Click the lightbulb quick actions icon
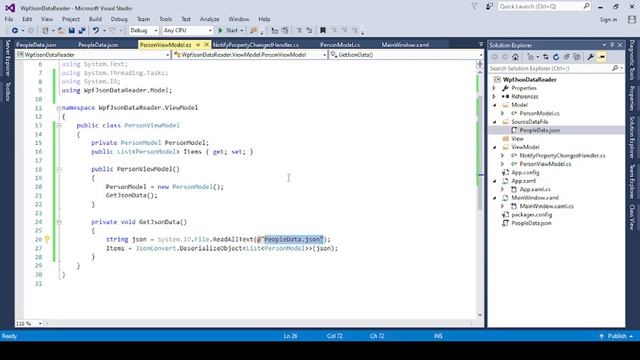This screenshot has width=640, height=360. coord(47,239)
